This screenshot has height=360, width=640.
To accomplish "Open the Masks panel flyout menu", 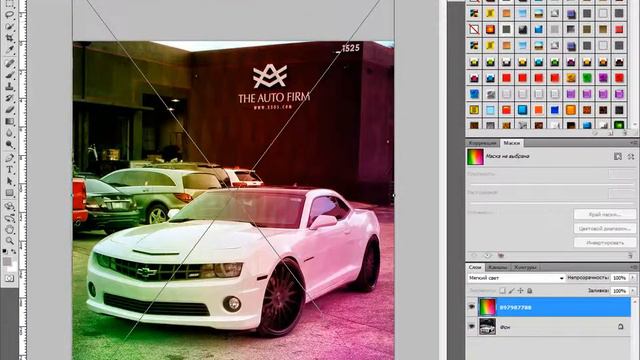I will click(633, 143).
